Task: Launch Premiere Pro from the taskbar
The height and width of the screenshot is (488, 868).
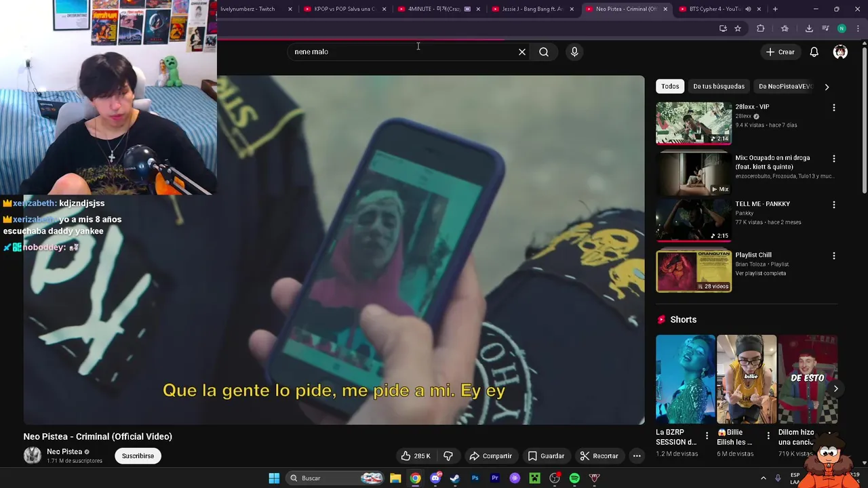Action: tap(495, 478)
